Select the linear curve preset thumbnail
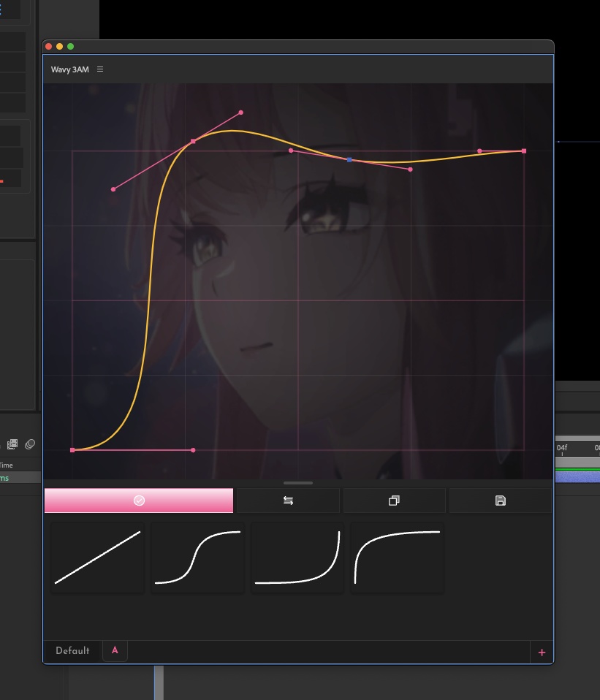This screenshot has height=700, width=600. click(x=98, y=558)
